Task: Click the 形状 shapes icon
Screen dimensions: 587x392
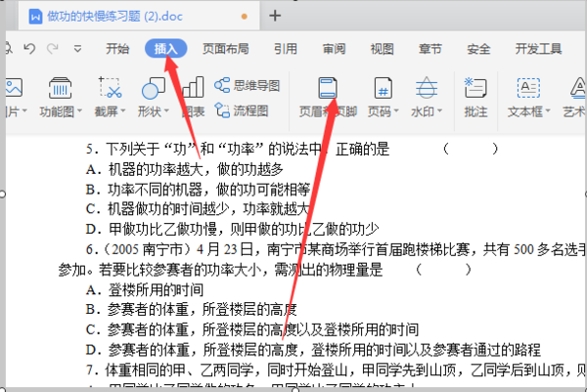Action: (x=154, y=88)
